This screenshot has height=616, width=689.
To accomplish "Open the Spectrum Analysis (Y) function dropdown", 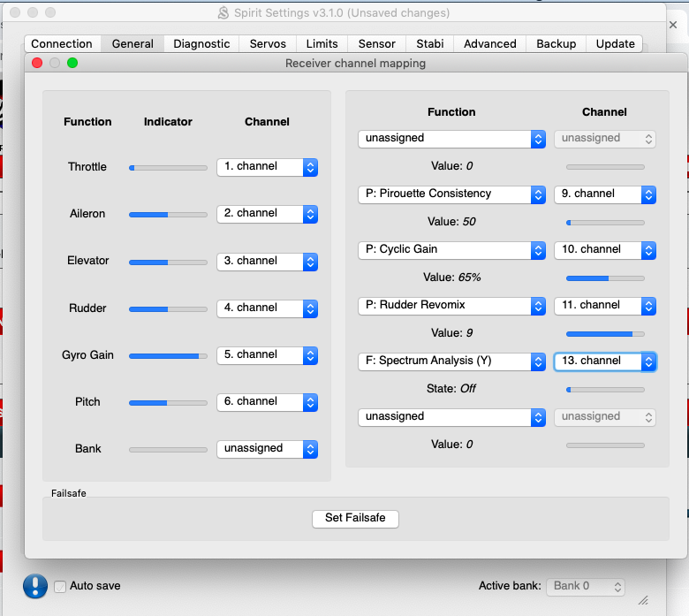I will pyautogui.click(x=451, y=361).
